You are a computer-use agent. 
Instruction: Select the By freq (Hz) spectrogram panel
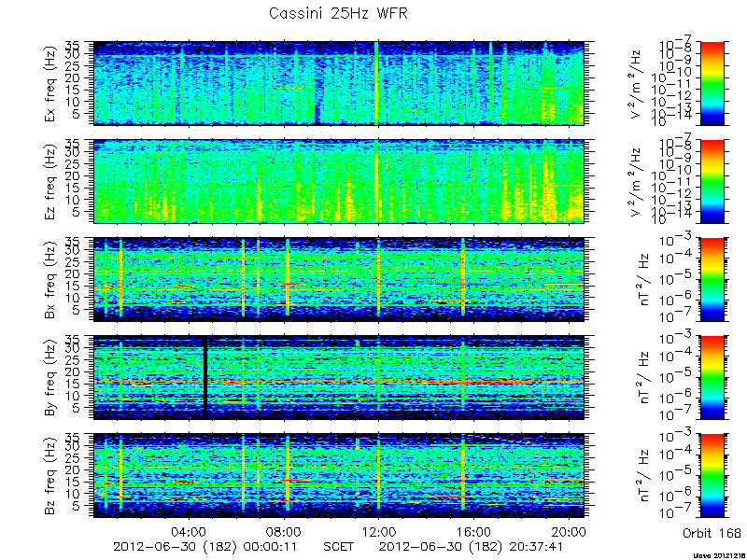coord(338,378)
